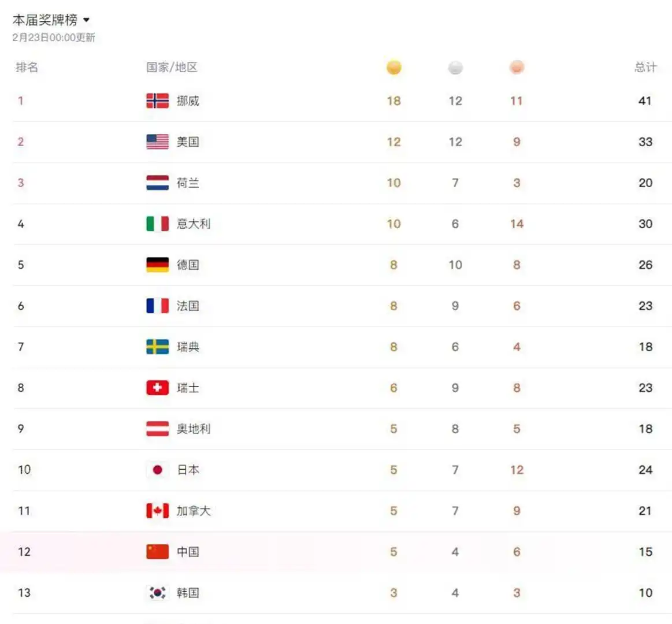This screenshot has height=624, width=672.
Task: Select the 本届奖牌榜 title text
Action: (45, 20)
